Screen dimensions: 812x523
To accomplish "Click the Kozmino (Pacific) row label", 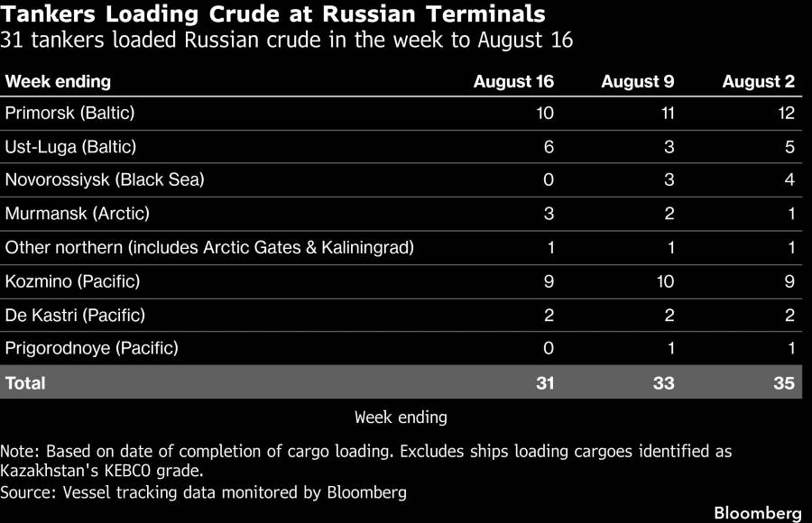I will pos(72,281).
